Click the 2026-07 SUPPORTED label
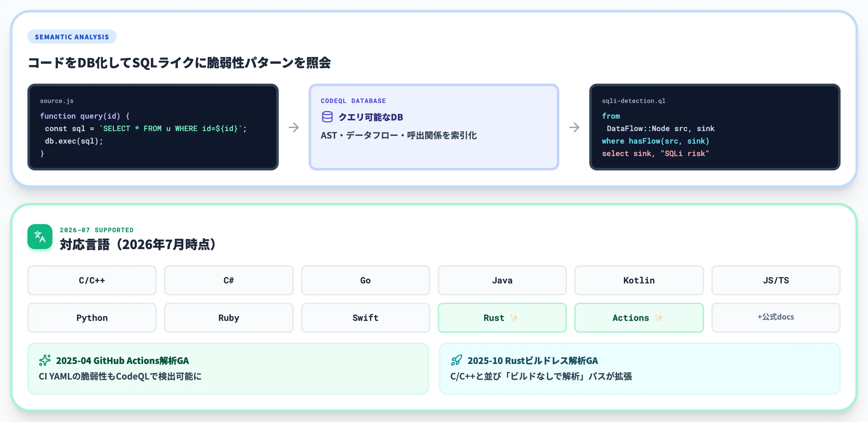Screen dimensions: 868x422 [97, 230]
